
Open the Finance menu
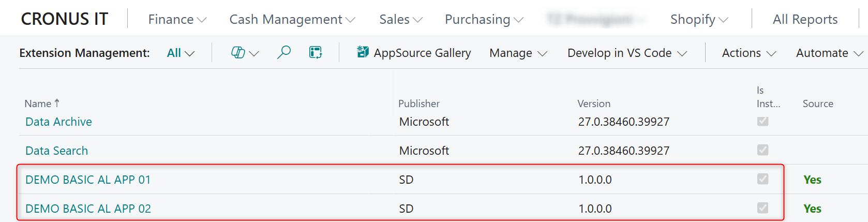point(177,20)
